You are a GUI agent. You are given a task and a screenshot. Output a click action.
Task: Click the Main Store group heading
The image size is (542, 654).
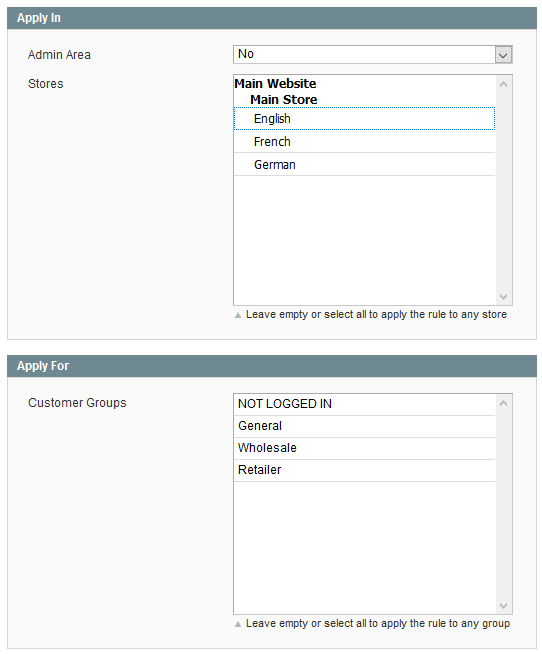[x=284, y=100]
